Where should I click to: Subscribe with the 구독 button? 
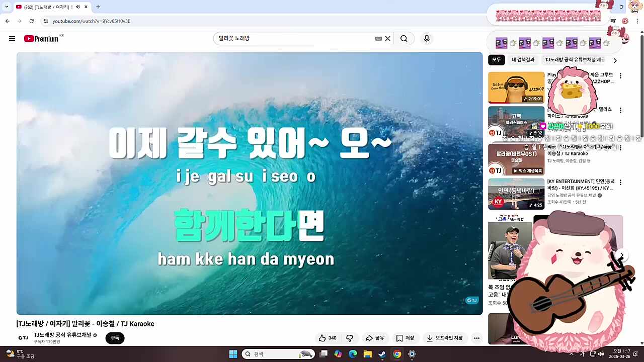(115, 338)
